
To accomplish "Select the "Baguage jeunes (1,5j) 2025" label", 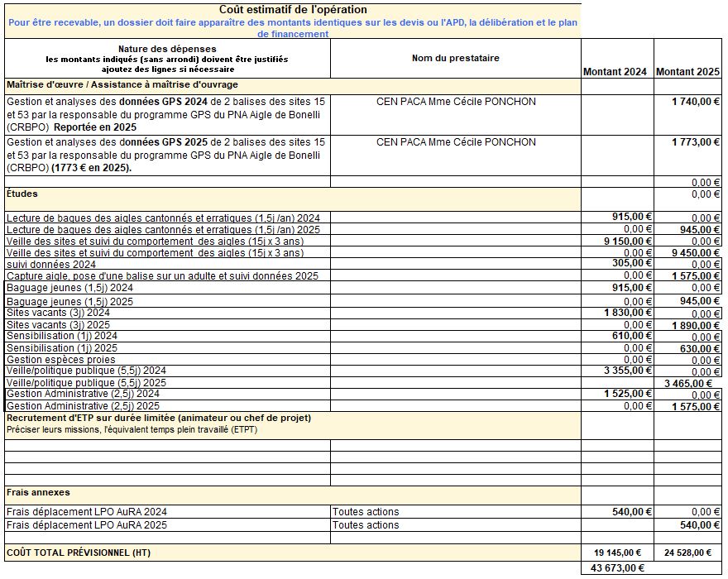I will 69,301.
